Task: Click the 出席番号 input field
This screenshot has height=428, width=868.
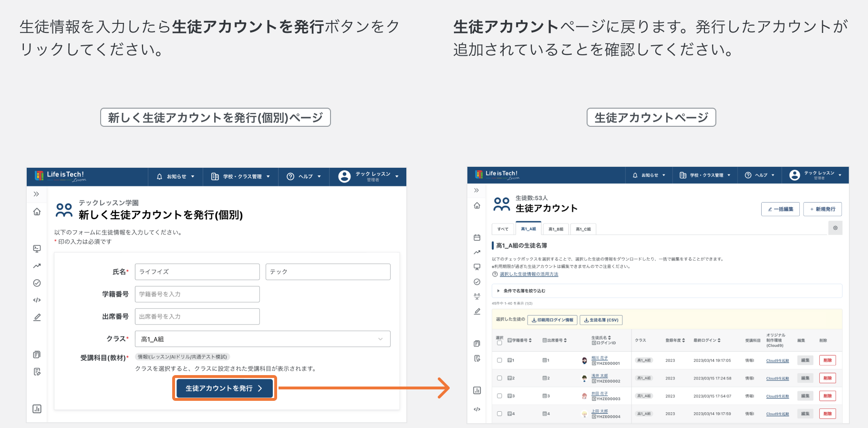Action: point(197,316)
